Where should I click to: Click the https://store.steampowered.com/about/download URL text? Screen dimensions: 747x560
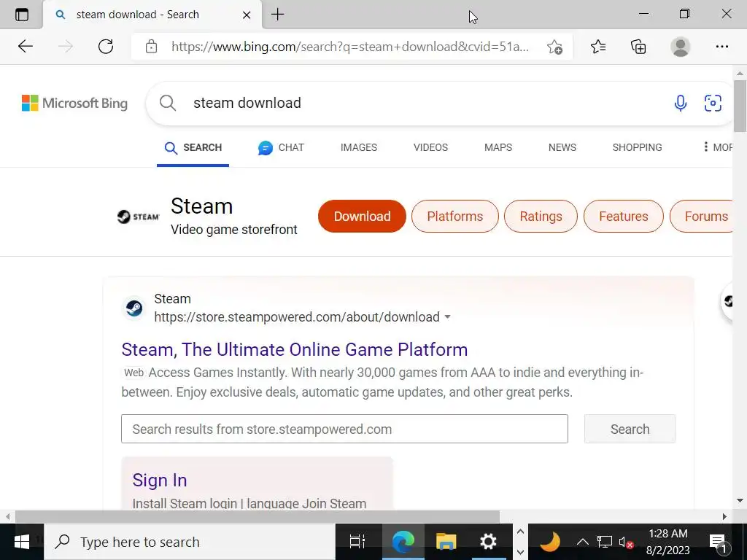pyautogui.click(x=297, y=317)
